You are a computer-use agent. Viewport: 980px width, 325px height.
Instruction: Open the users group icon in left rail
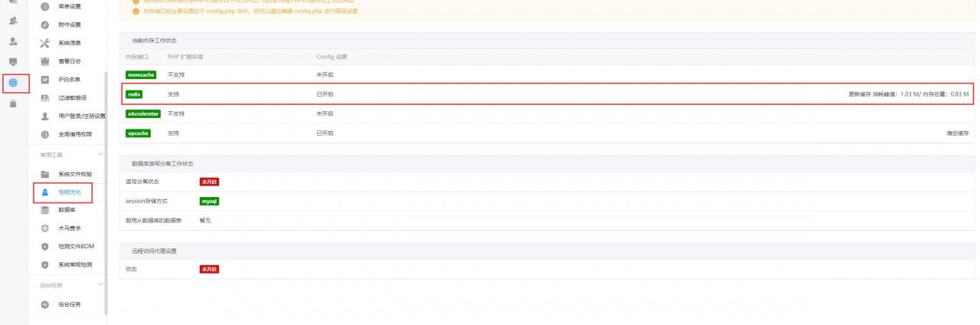(x=13, y=21)
